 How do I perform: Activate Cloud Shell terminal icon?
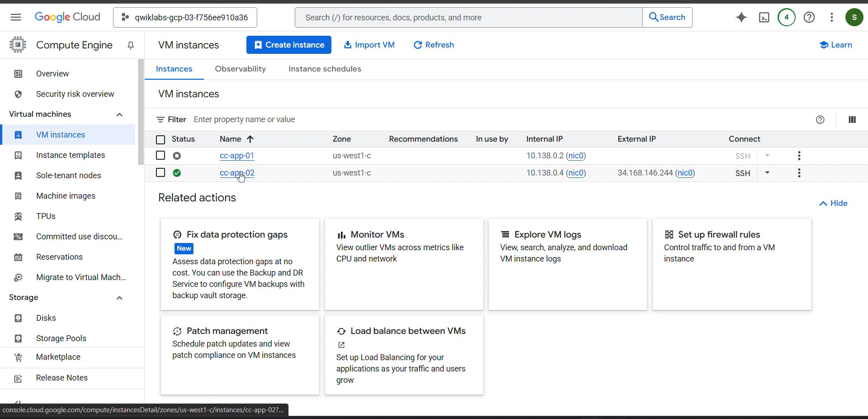click(764, 17)
